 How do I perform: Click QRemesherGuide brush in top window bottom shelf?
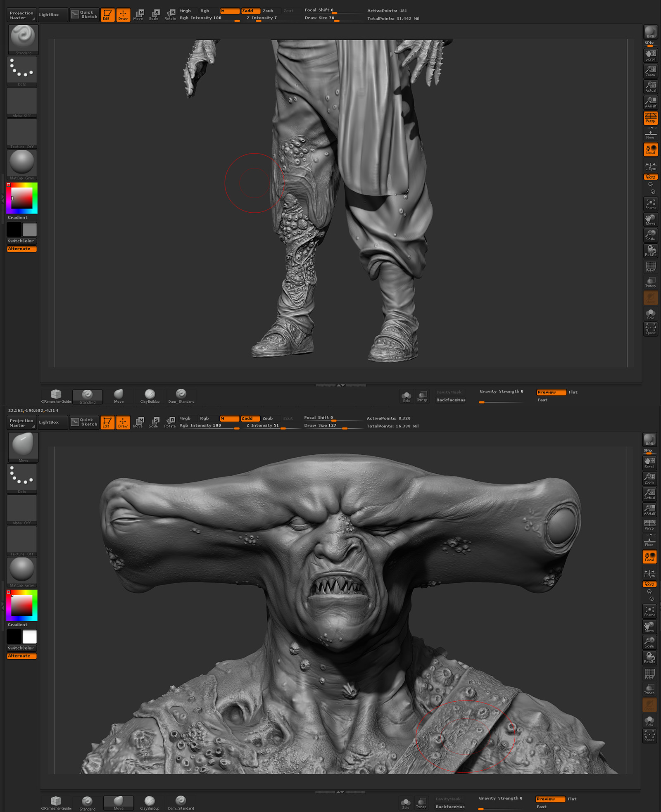(57, 397)
